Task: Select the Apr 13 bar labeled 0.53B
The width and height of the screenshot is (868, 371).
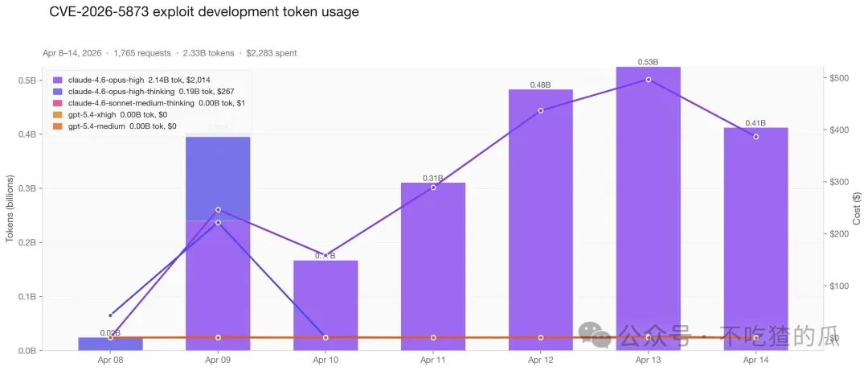Action: (649, 208)
